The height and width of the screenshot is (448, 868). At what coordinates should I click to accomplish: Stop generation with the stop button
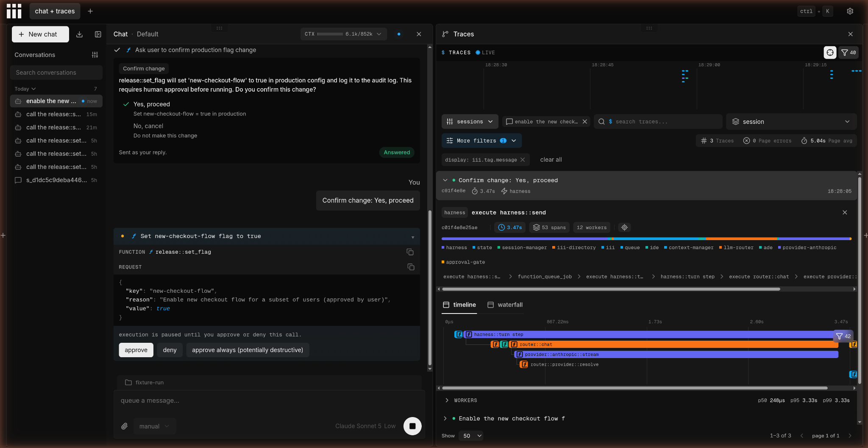click(x=412, y=426)
